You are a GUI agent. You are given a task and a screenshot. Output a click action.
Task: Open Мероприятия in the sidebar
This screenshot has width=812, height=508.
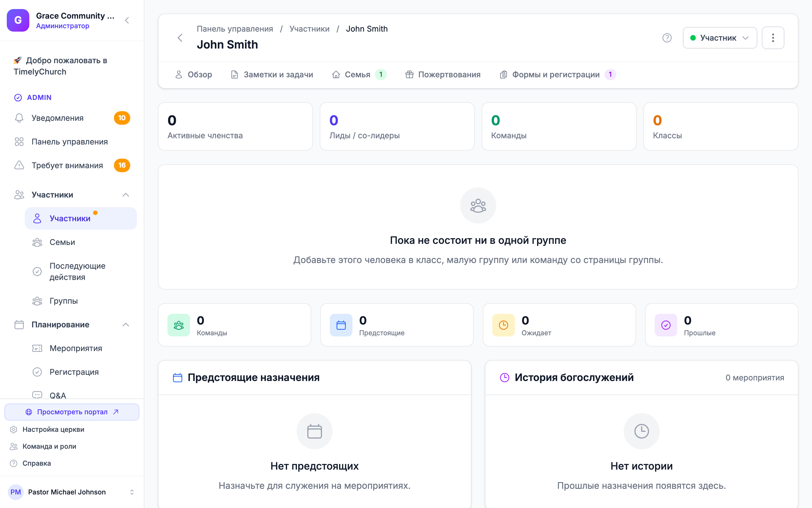[x=81, y=349]
